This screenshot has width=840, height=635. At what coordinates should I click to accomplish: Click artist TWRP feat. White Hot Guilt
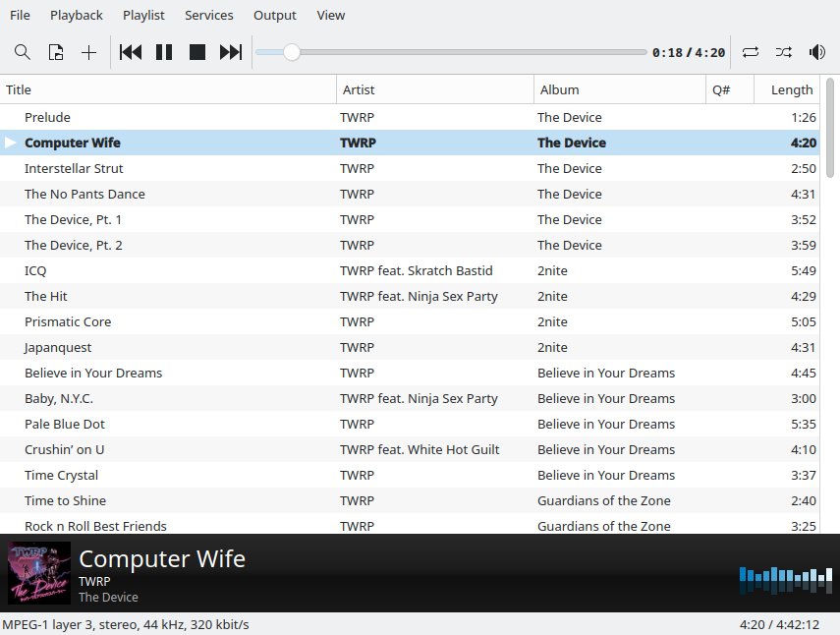click(420, 449)
